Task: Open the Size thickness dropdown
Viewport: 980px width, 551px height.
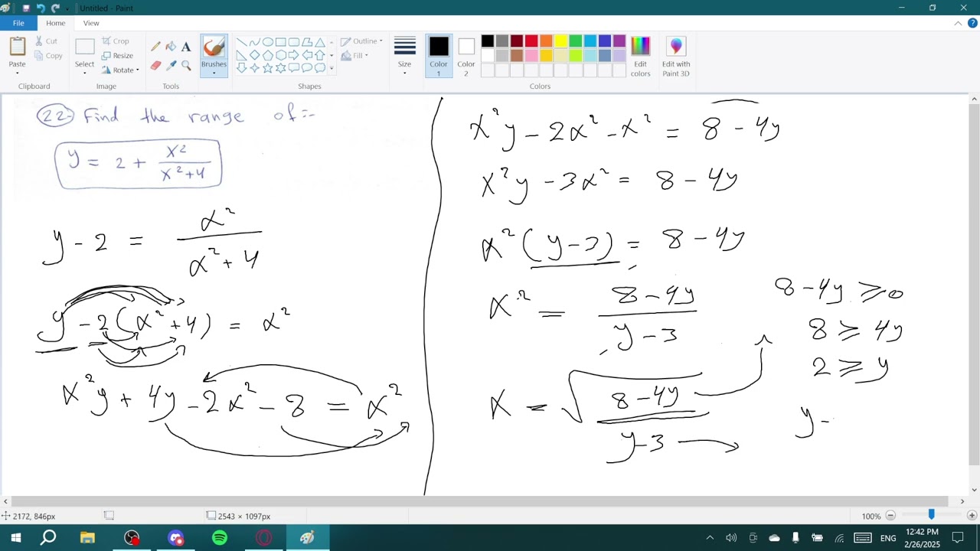Action: coord(404,56)
